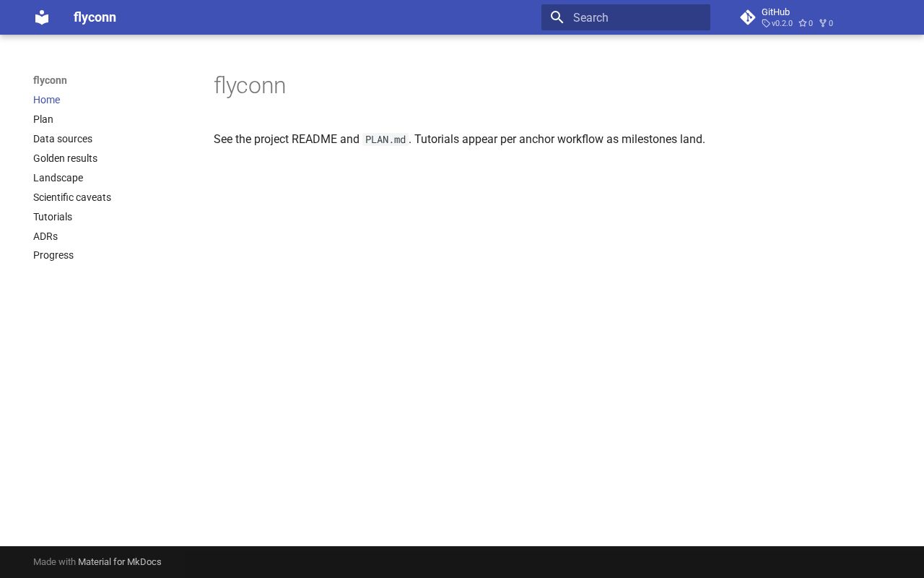Screen dimensions: 924x578
Task: Click the v0.2.0 version tag
Action: click(777, 23)
